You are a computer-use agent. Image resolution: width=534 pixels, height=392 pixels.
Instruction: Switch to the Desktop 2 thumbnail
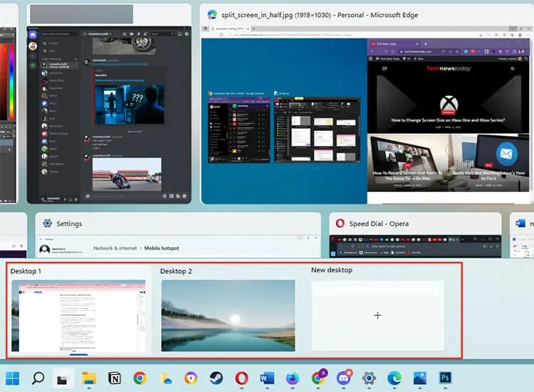point(228,315)
